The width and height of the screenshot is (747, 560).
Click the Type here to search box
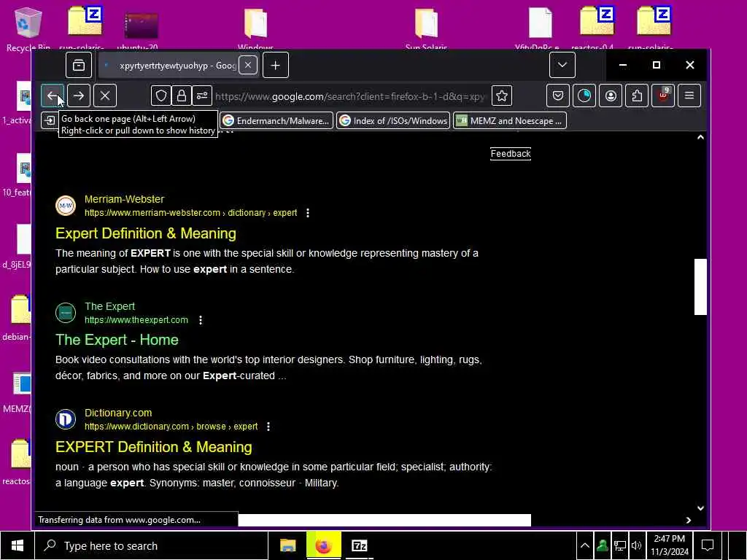tap(152, 545)
